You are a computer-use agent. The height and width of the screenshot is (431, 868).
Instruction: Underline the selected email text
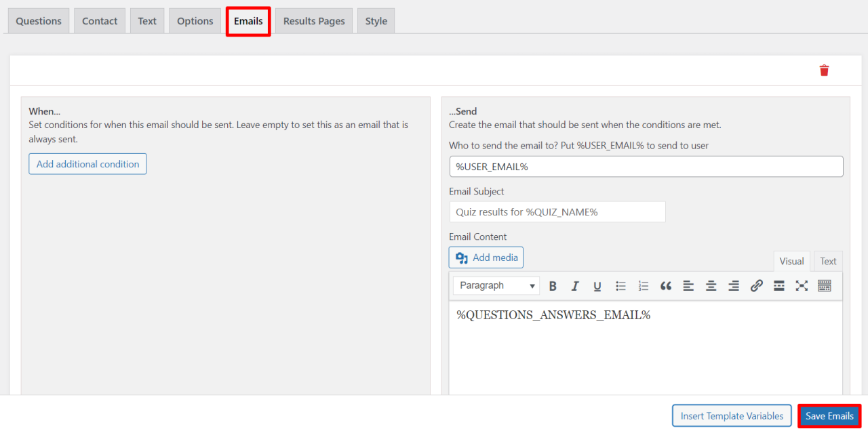pos(597,286)
